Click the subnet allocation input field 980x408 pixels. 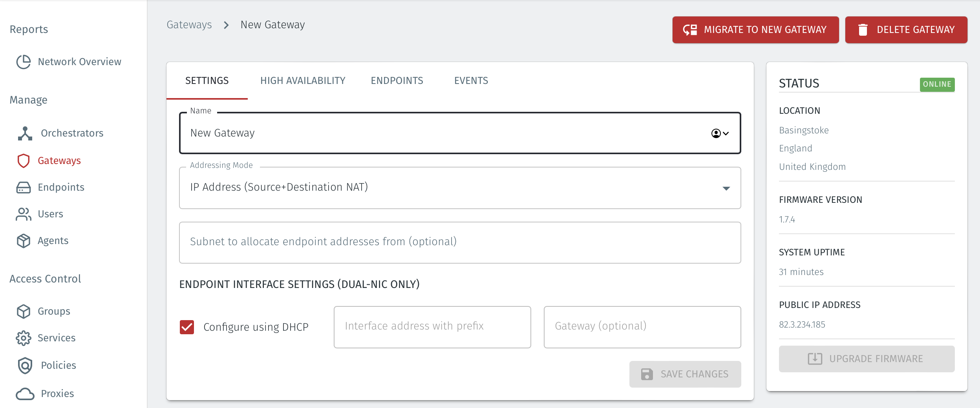(x=459, y=242)
